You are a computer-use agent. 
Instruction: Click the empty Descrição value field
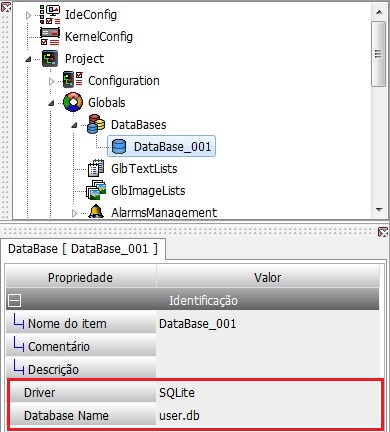coord(268,369)
